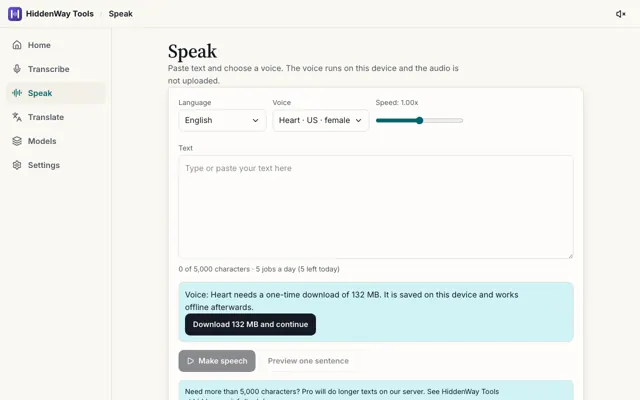Click the HiddenWay Tools logo icon
The width and height of the screenshot is (640, 400).
click(x=15, y=14)
